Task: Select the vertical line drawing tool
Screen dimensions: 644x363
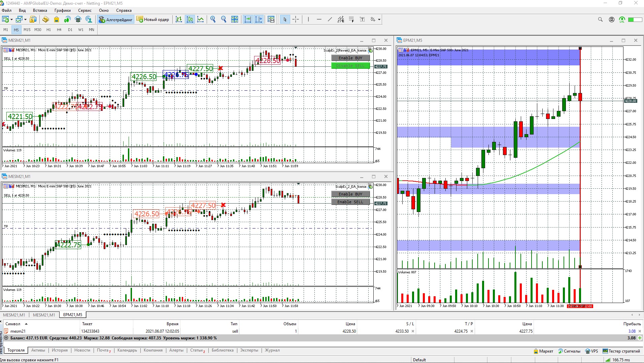Action: pyautogui.click(x=308, y=20)
